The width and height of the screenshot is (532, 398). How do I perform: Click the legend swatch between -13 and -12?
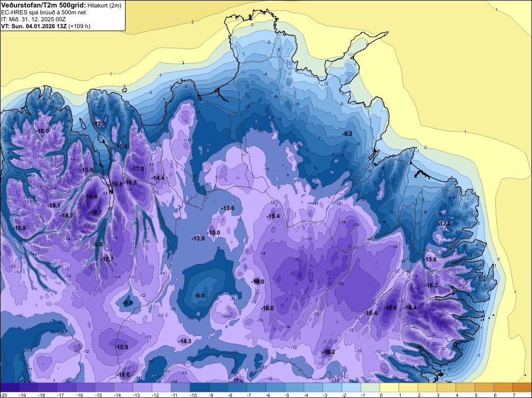[x=143, y=387]
